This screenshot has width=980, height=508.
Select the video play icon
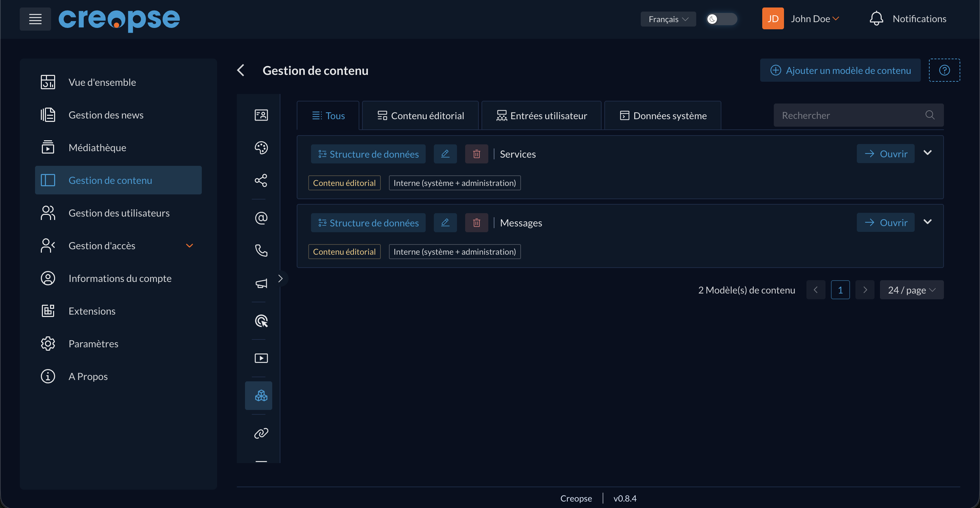[x=261, y=359]
